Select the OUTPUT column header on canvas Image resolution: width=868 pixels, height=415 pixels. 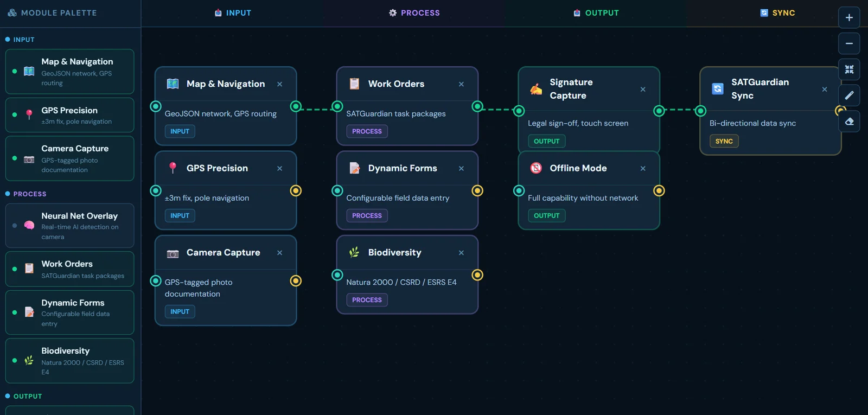point(596,13)
